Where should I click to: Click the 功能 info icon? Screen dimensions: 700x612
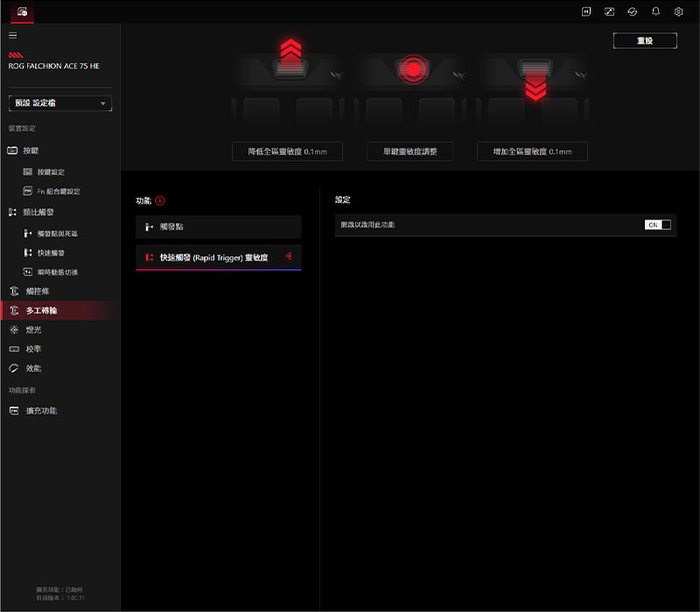(x=160, y=200)
